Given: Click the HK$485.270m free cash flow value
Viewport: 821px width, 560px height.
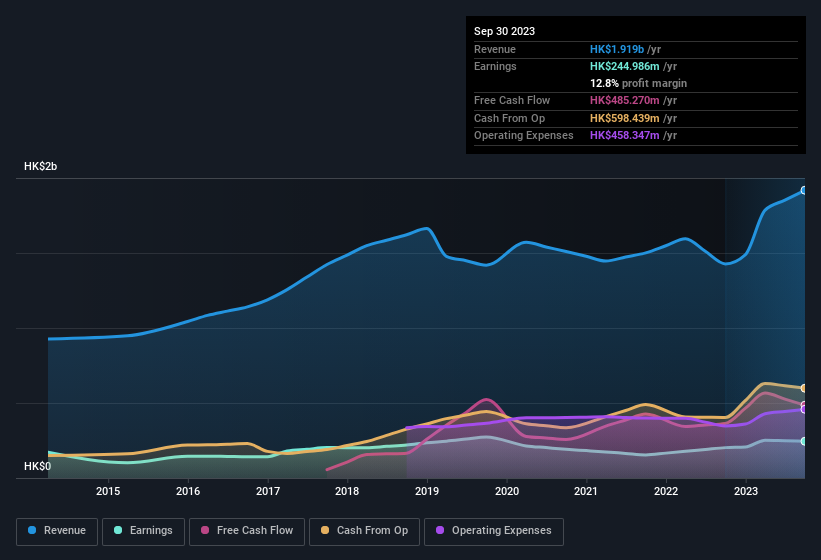Looking at the screenshot, I should pyautogui.click(x=625, y=100).
